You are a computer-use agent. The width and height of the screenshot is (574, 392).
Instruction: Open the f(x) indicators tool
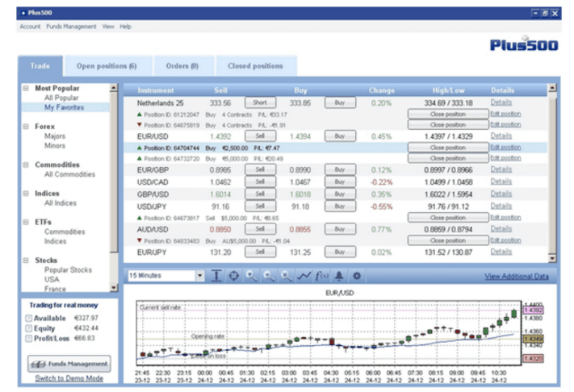(x=322, y=276)
